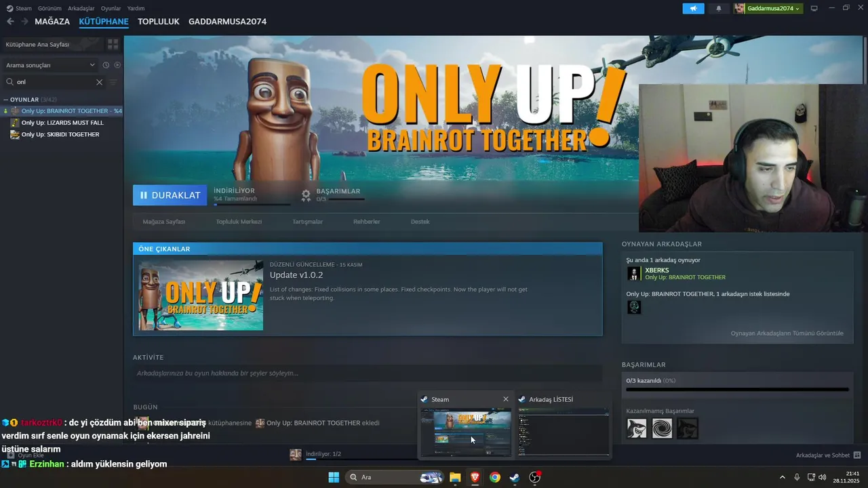Open BAŞARIMLAR achievements gear icon
This screenshot has width=868, height=488.
coord(306,195)
